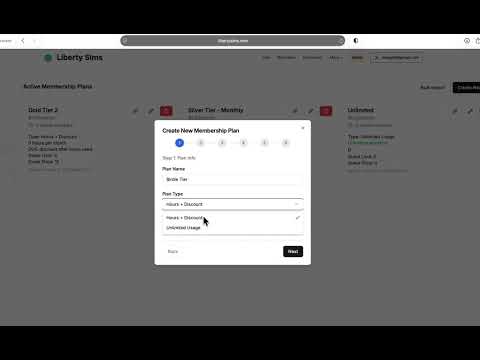Click the Liberty Sims logo icon
Screen dimensions: 480x360
pyautogui.click(x=48, y=58)
